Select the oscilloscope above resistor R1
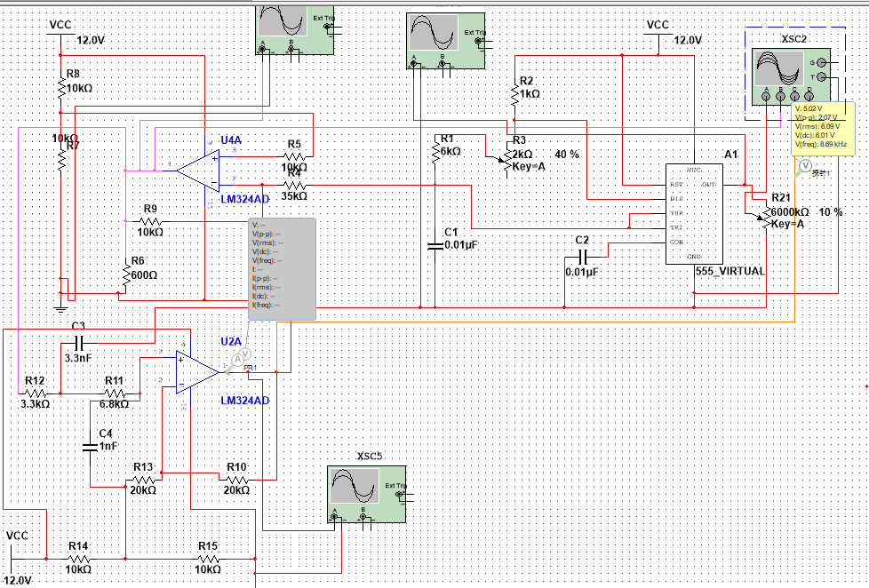This screenshot has width=869, height=588. (445, 41)
